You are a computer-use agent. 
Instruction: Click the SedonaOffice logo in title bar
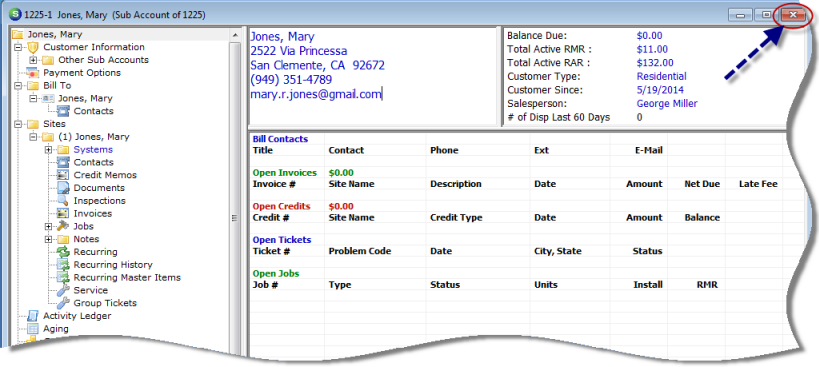click(15, 15)
